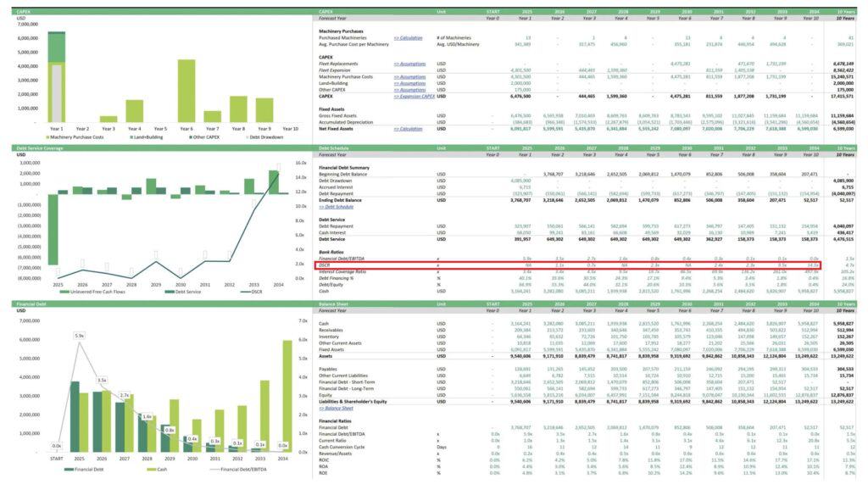The height and width of the screenshot is (490, 868).
Task: Open the Assumptions link for Other CAPEX row
Action: [409, 90]
